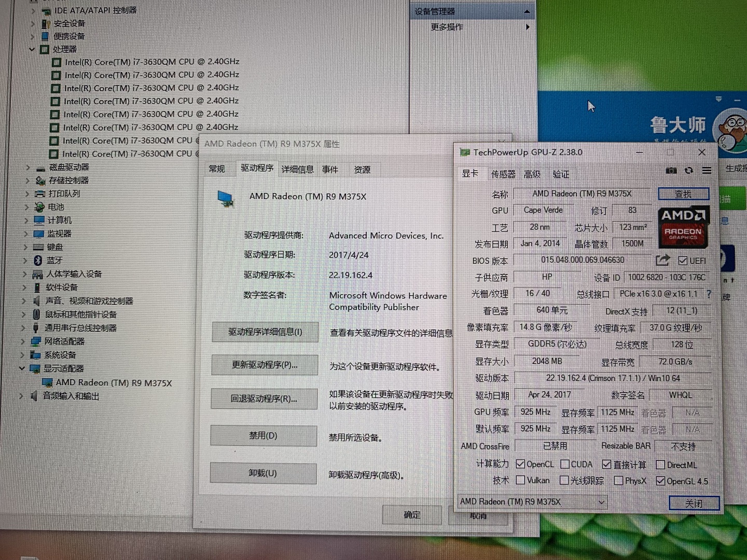The height and width of the screenshot is (560, 747).
Task: Click the 键盘 keyboard icon
Action: tap(38, 247)
